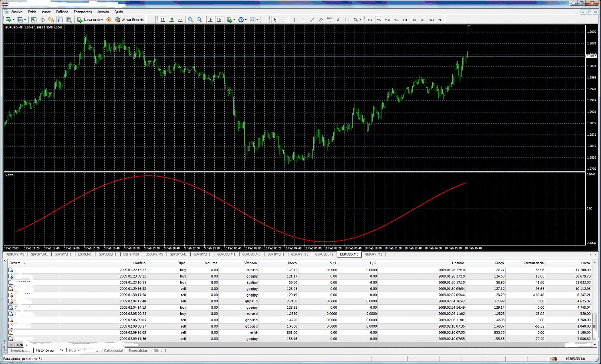The width and height of the screenshot is (601, 364).
Task: Open the Ferramentas menu
Action: [x=83, y=12]
